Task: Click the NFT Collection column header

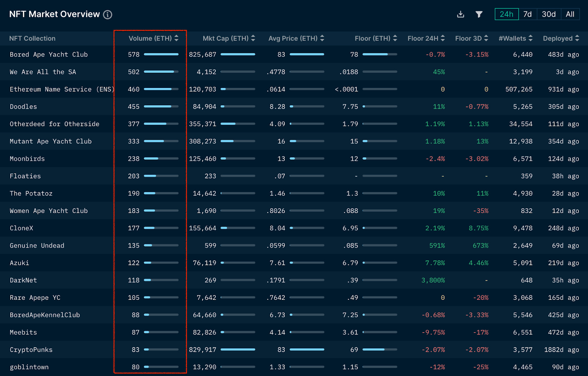Action: 32,39
